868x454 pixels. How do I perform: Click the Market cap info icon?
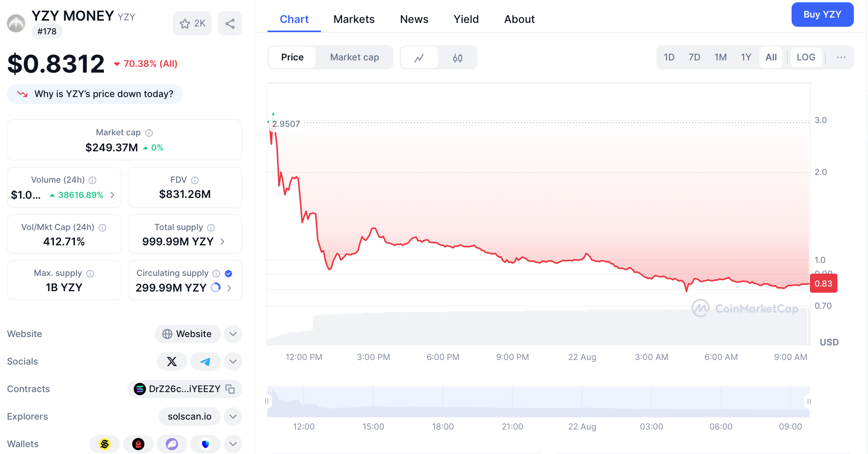click(x=149, y=133)
